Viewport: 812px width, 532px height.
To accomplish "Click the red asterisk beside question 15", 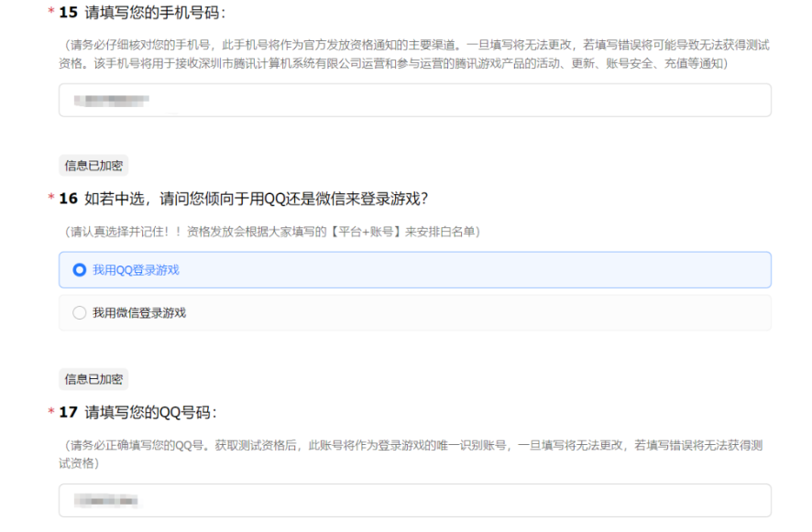I will pyautogui.click(x=50, y=14).
